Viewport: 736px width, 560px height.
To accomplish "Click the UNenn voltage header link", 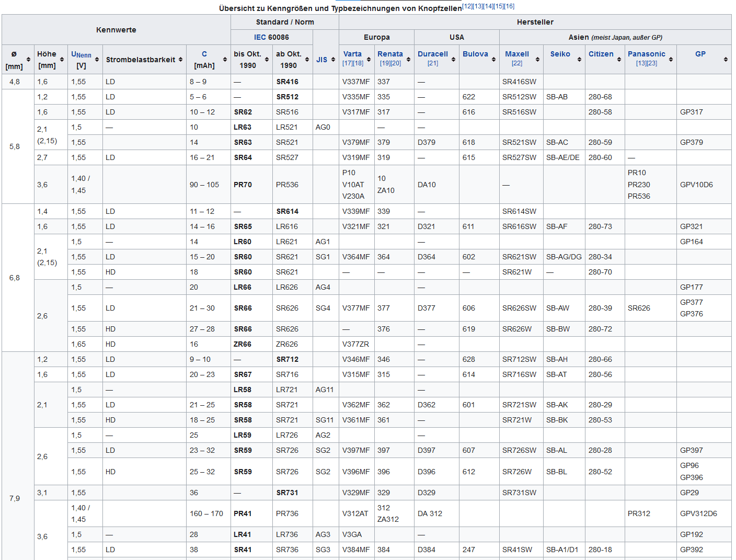I will pyautogui.click(x=81, y=54).
